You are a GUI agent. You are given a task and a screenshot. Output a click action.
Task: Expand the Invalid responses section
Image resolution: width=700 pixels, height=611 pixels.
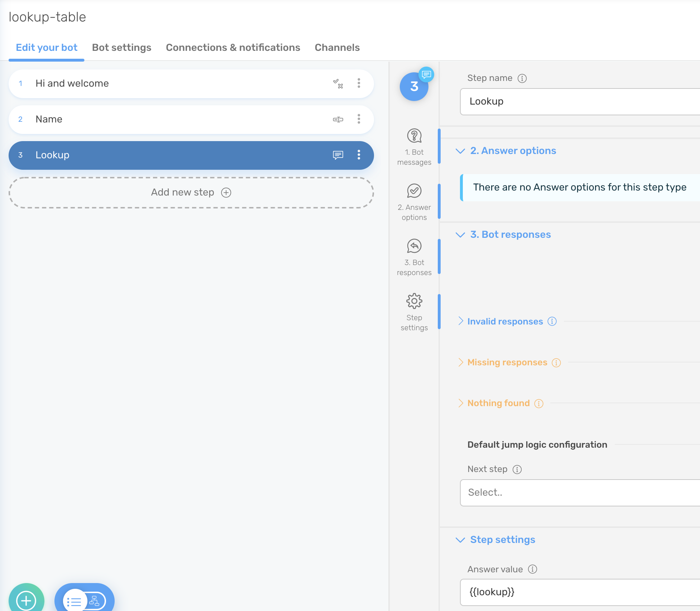point(505,321)
